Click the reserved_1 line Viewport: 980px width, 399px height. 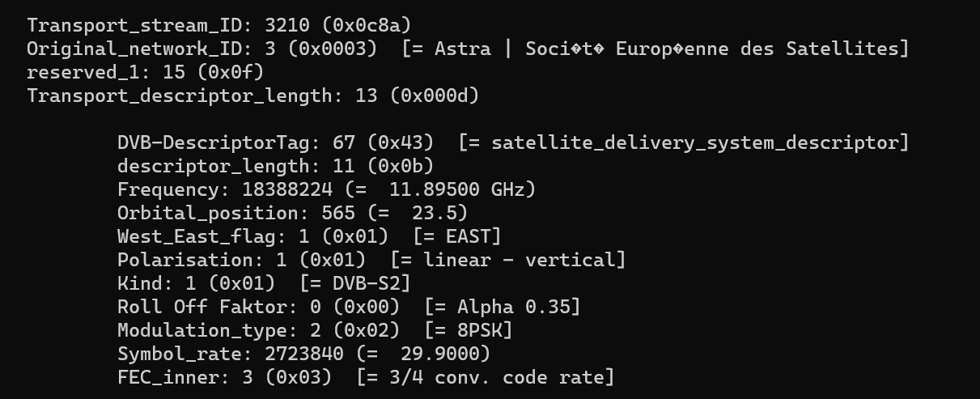(145, 72)
